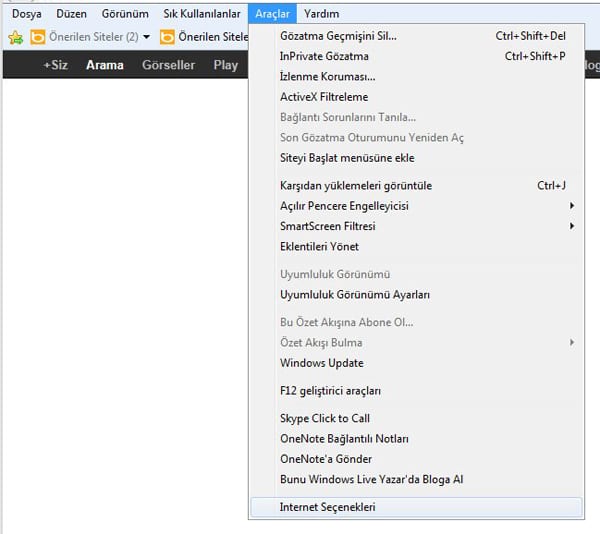600x534 pixels.
Task: Select Bunu Windows Live Yazar'da Bloga Al
Action: click(x=416, y=479)
